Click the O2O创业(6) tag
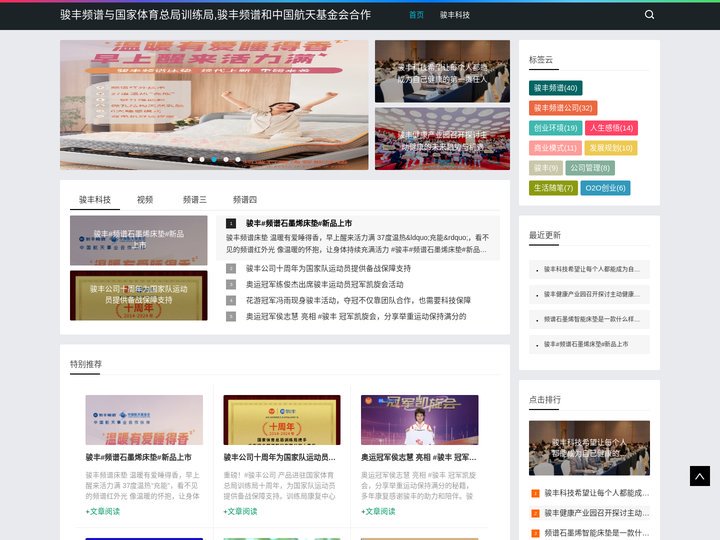 click(605, 188)
